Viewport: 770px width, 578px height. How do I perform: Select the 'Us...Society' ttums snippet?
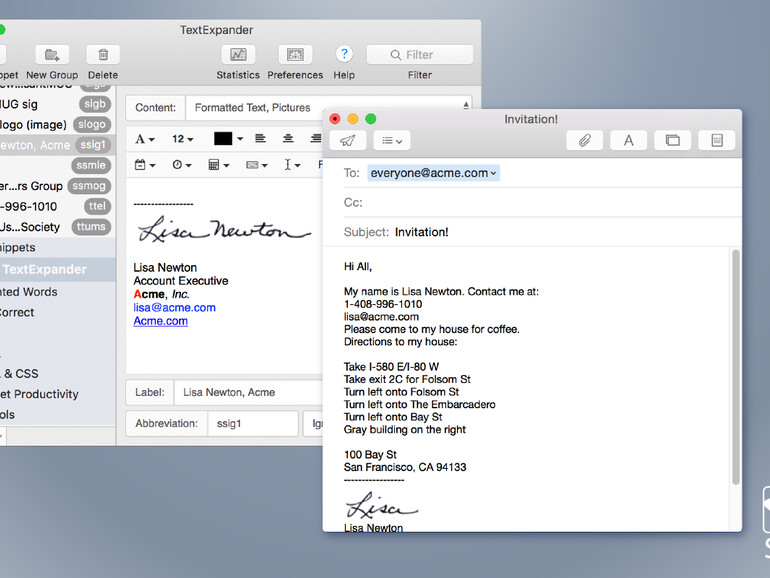[x=56, y=227]
